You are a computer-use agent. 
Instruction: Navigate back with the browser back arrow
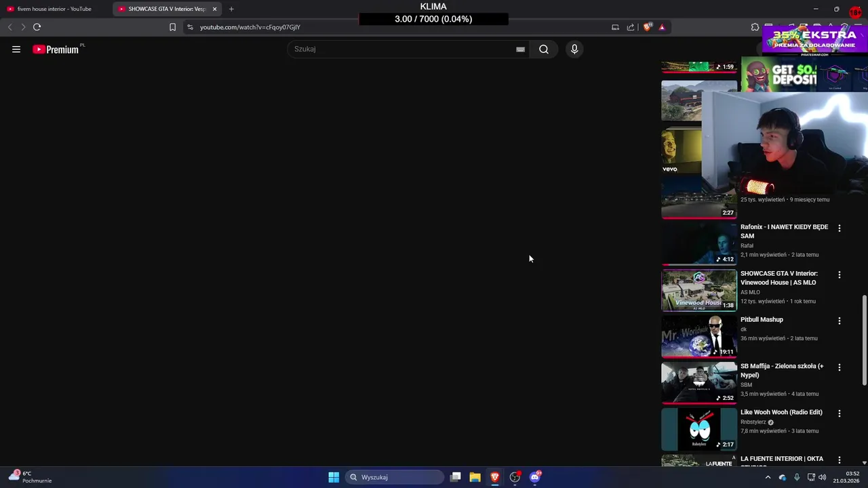click(9, 27)
